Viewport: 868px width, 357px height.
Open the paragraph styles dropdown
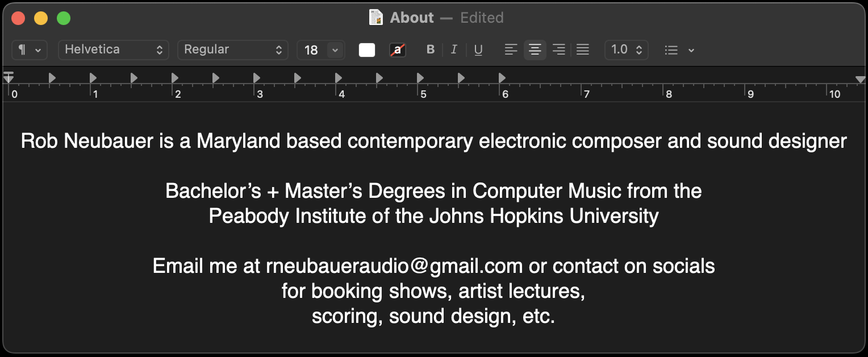pyautogui.click(x=29, y=50)
